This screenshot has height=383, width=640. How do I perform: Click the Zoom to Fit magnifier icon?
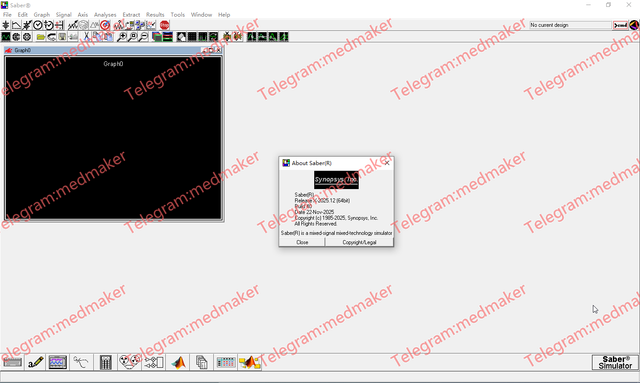click(x=133, y=37)
